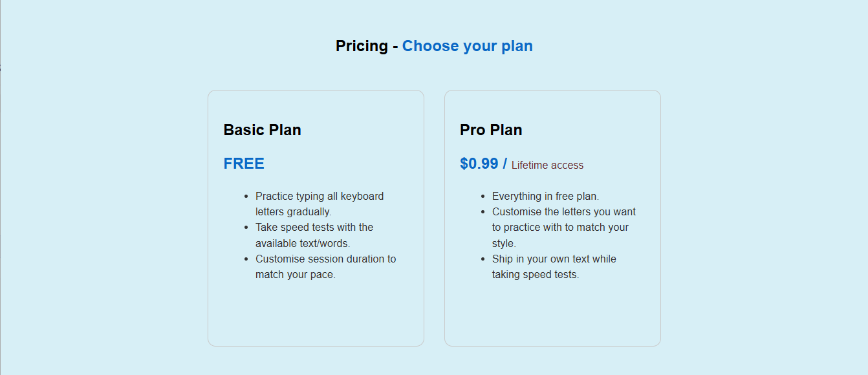This screenshot has height=375, width=868.
Task: Click the "$0.99" price in Pro Plan
Action: [x=479, y=164]
